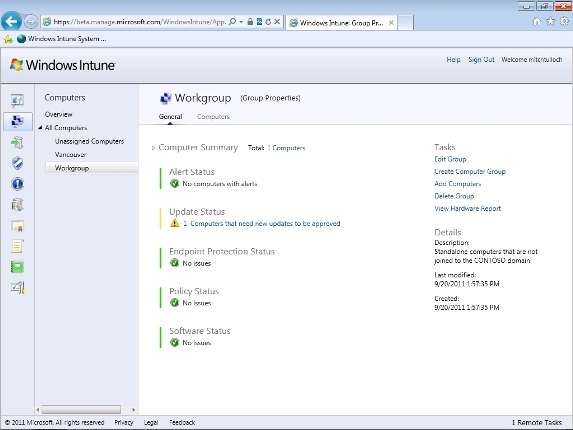
Task: Open the Software workspace icon
Action: coord(17,205)
